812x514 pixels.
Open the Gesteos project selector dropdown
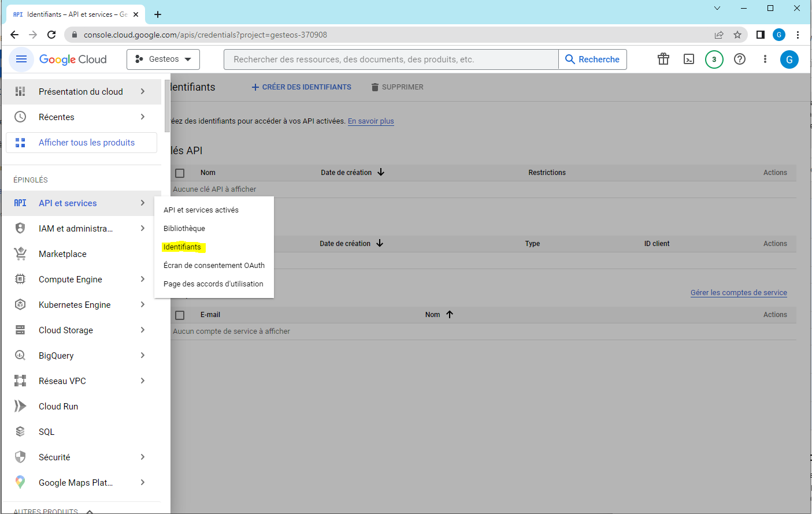pos(163,59)
